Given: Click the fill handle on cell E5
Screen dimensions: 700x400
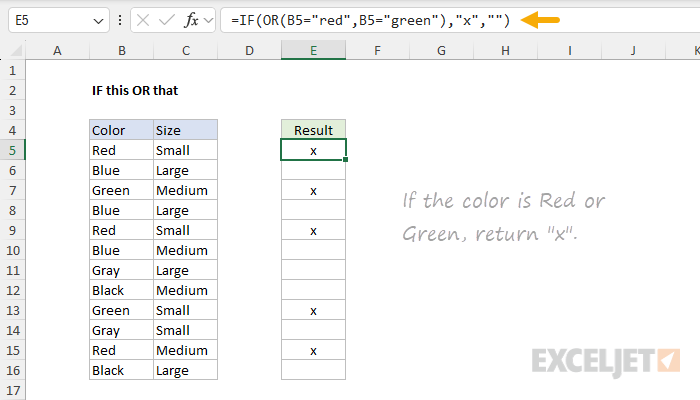Looking at the screenshot, I should coord(346,159).
